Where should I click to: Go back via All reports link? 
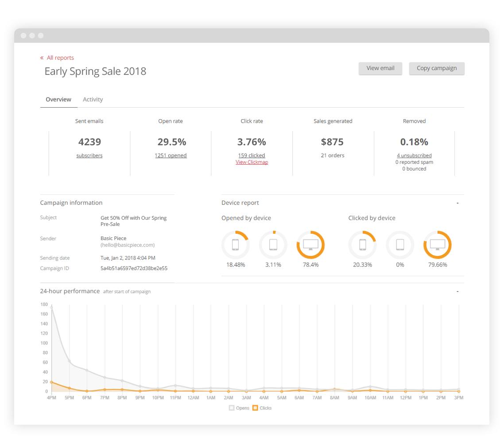[60, 58]
